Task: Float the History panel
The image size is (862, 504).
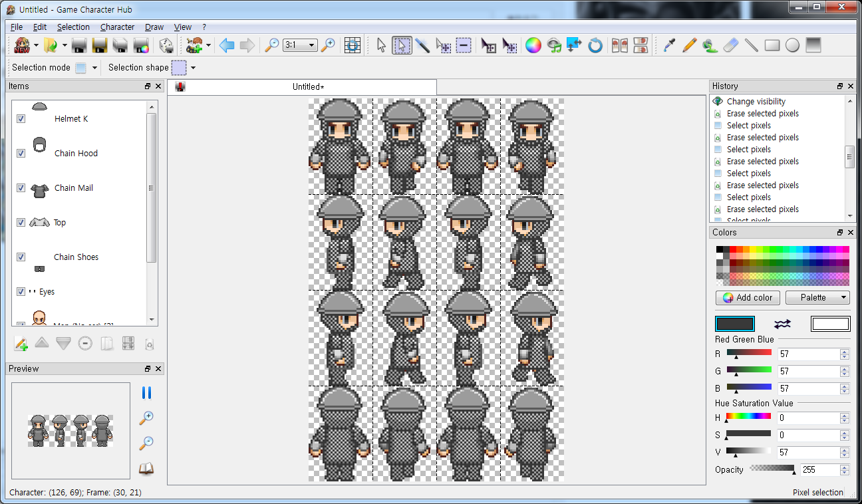Action: point(840,86)
